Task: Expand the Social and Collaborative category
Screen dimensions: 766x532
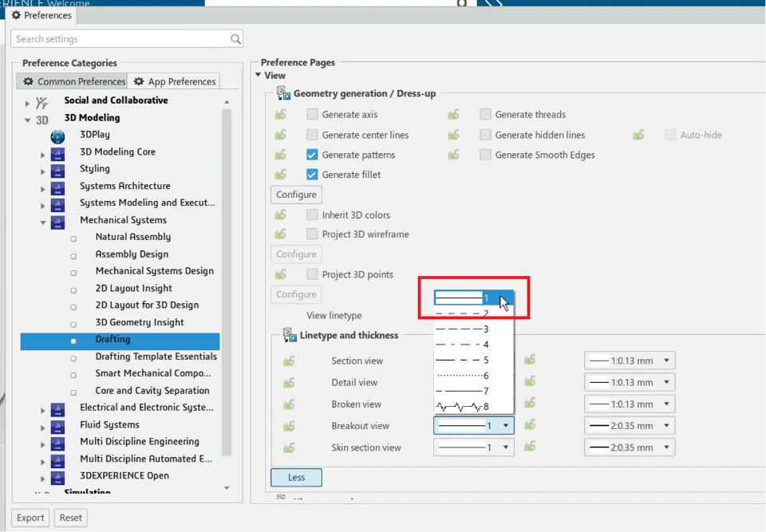Action: point(27,103)
